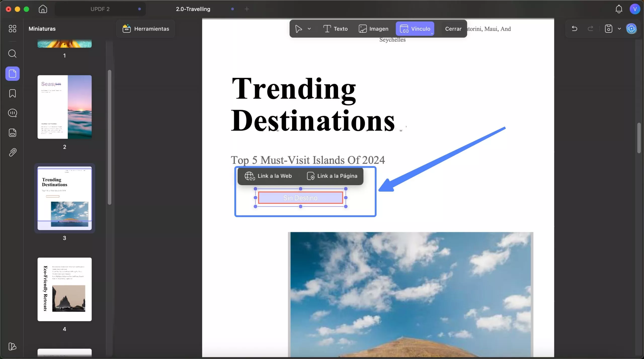Open page 2 Season thumbnail
Viewport: 644px width, 359px height.
tap(65, 107)
